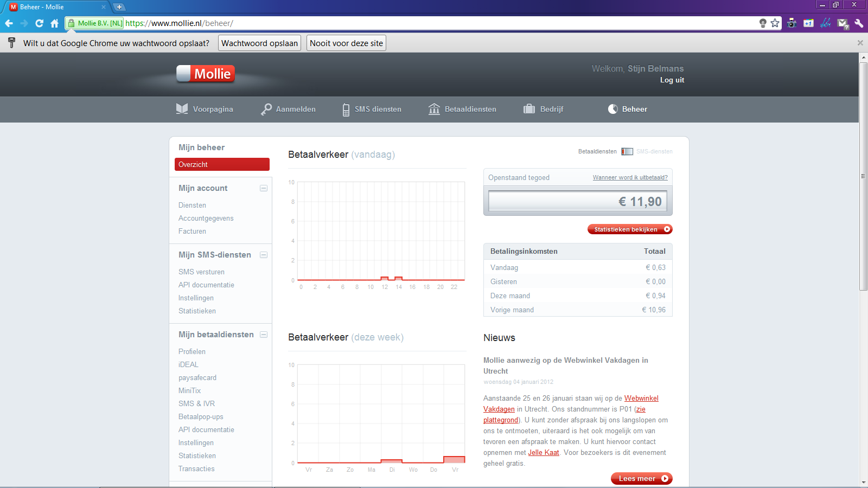Click the Log uit link
The image size is (868, 488).
pyautogui.click(x=672, y=80)
